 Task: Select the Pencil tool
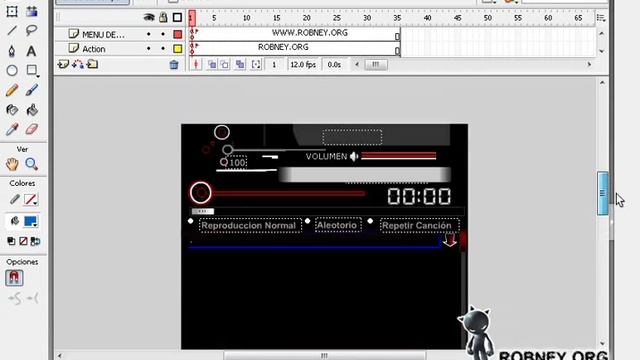point(12,90)
